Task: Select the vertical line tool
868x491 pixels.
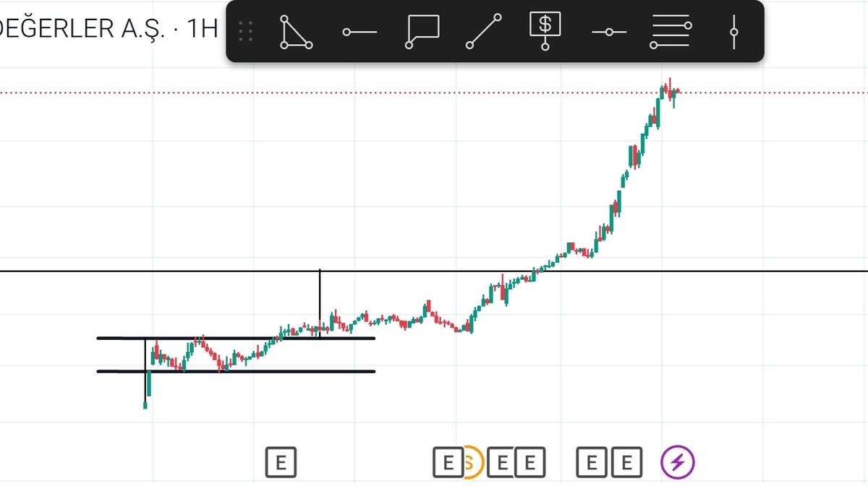Action: click(734, 32)
